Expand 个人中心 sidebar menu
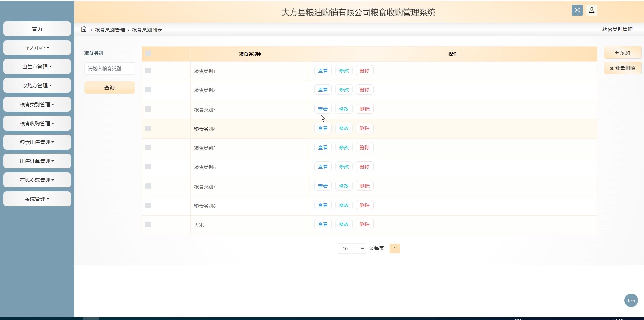Viewport: 644px width, 320px height. point(37,48)
